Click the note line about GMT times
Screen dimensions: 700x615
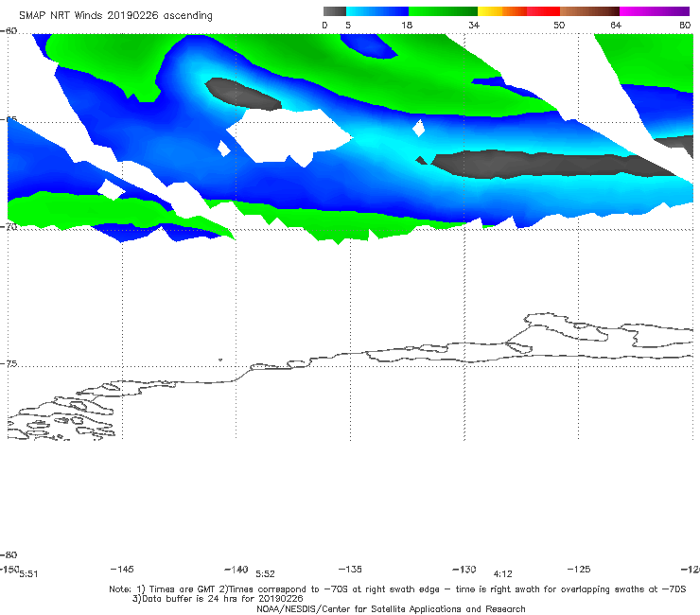click(x=397, y=589)
